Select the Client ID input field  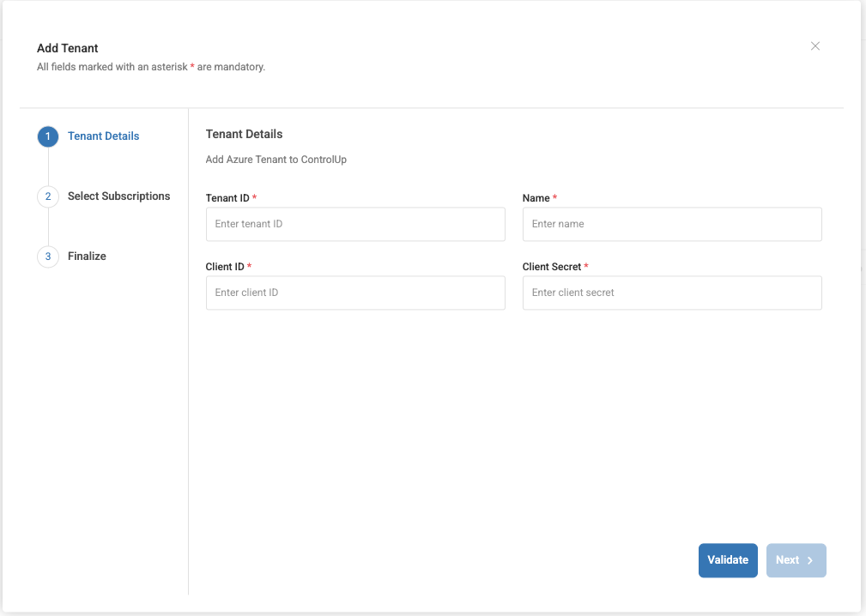click(354, 293)
